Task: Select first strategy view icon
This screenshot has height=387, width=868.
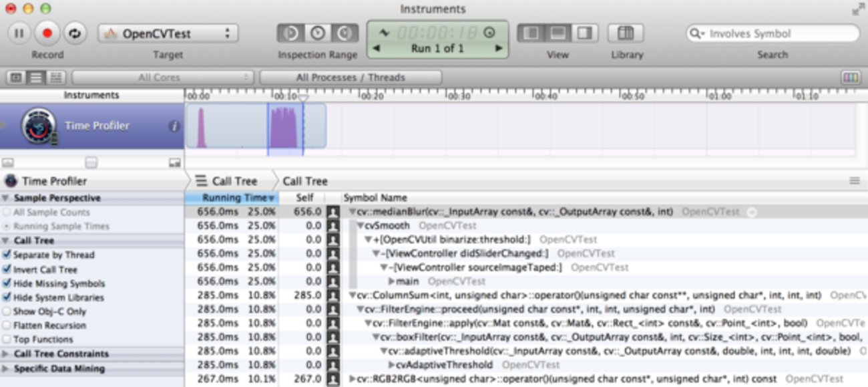Action: pyautogui.click(x=16, y=78)
